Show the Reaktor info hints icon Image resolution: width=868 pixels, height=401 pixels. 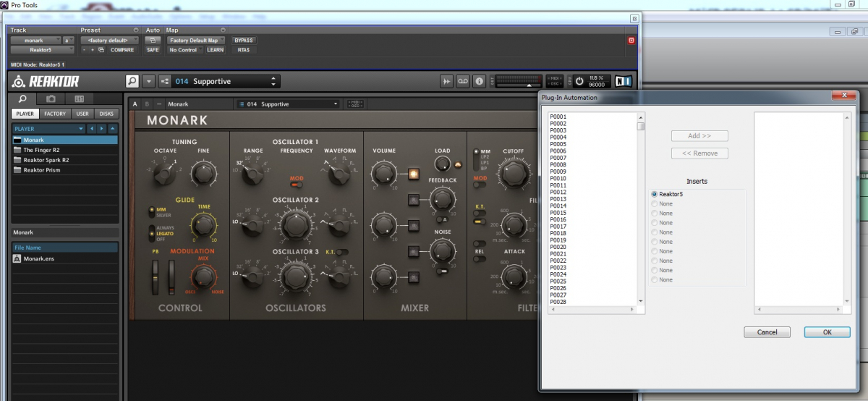(479, 82)
